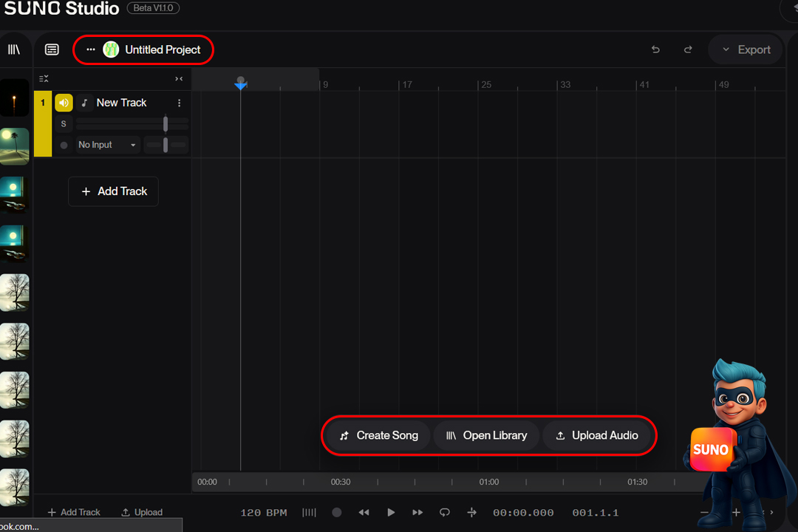Solo New Track with the S button
798x532 pixels.
pyautogui.click(x=64, y=123)
